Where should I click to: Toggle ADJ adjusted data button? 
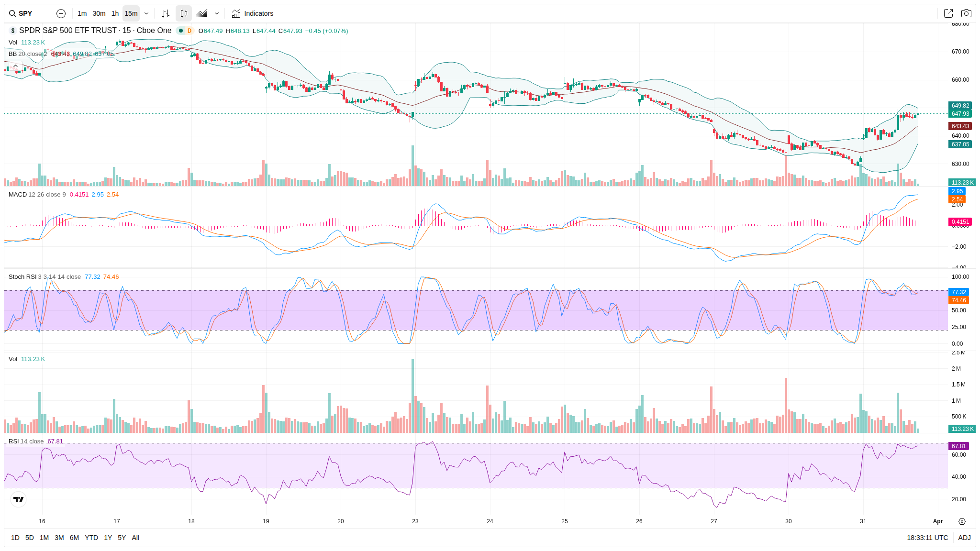[964, 538]
